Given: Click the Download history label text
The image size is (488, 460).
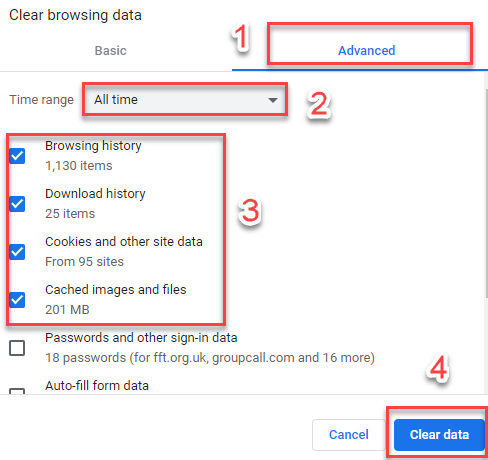Looking at the screenshot, I should point(95,194).
